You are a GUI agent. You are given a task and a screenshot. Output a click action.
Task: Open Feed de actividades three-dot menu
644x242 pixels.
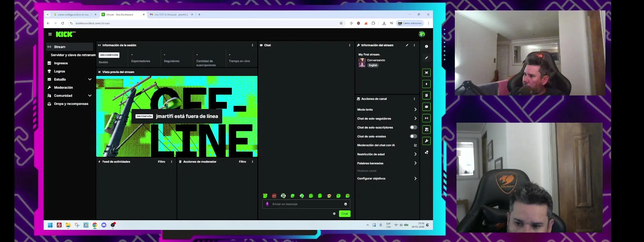coord(171,162)
